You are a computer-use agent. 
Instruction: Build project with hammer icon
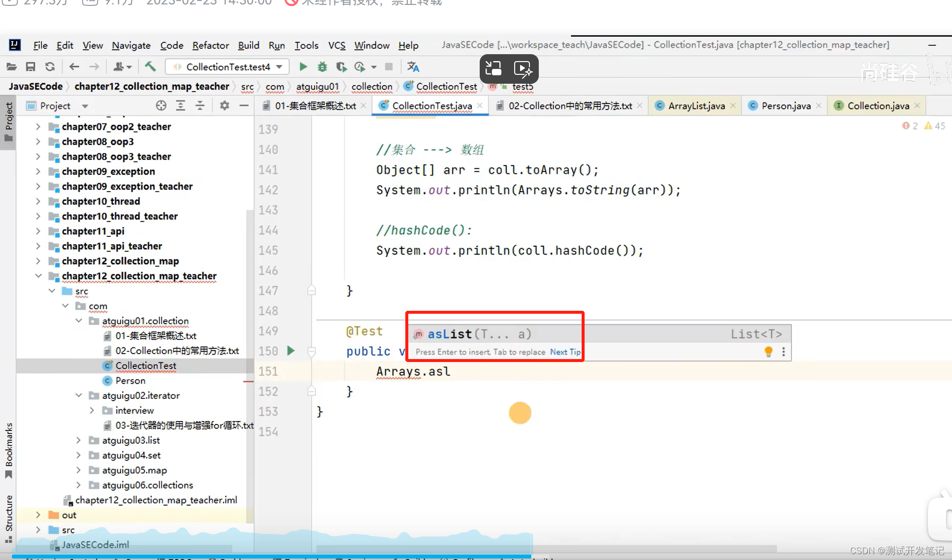150,66
